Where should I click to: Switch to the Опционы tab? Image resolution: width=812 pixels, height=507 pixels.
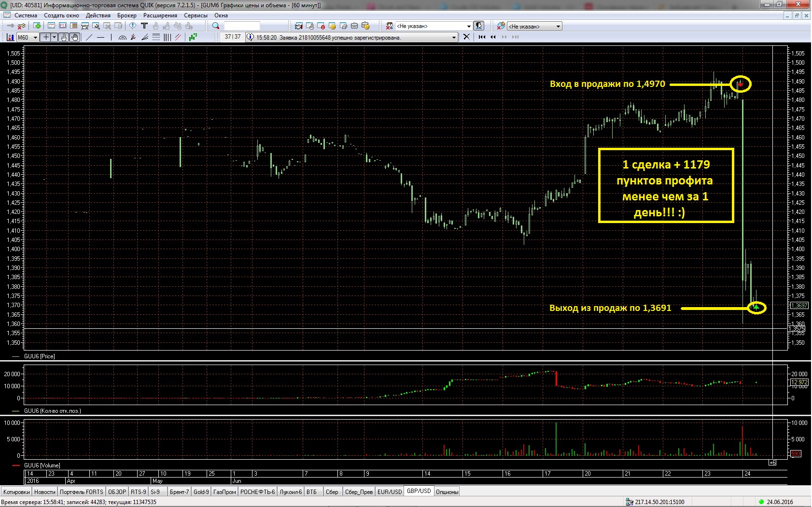(447, 492)
